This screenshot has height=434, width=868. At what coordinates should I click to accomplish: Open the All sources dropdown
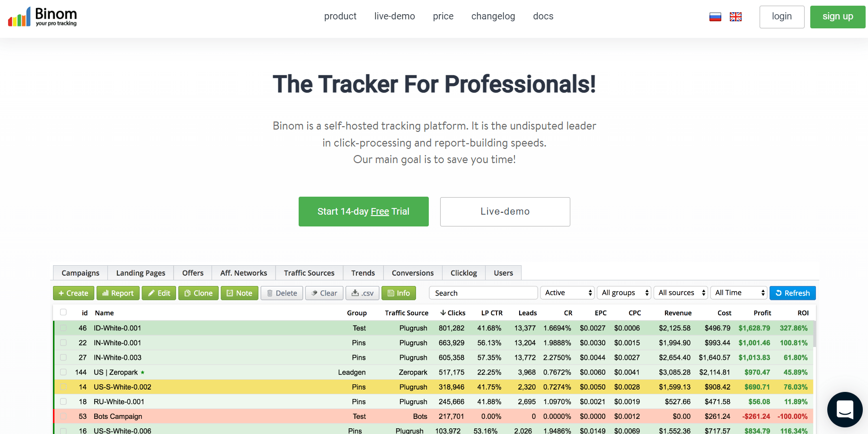pyautogui.click(x=681, y=293)
